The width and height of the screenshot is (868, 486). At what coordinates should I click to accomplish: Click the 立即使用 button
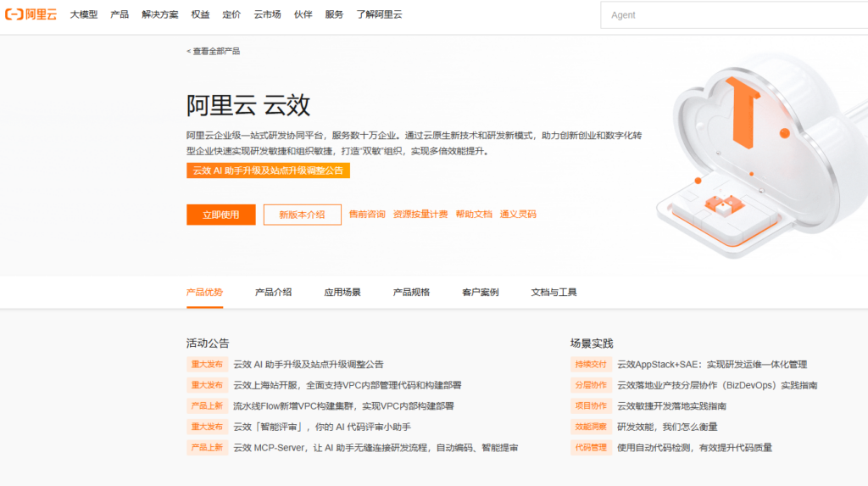221,215
